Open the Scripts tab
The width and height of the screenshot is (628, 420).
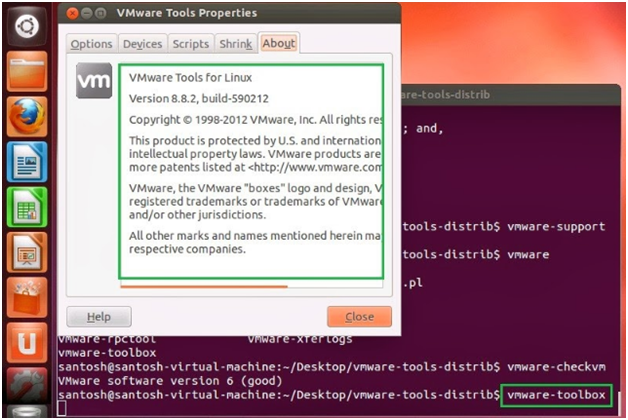pos(191,44)
